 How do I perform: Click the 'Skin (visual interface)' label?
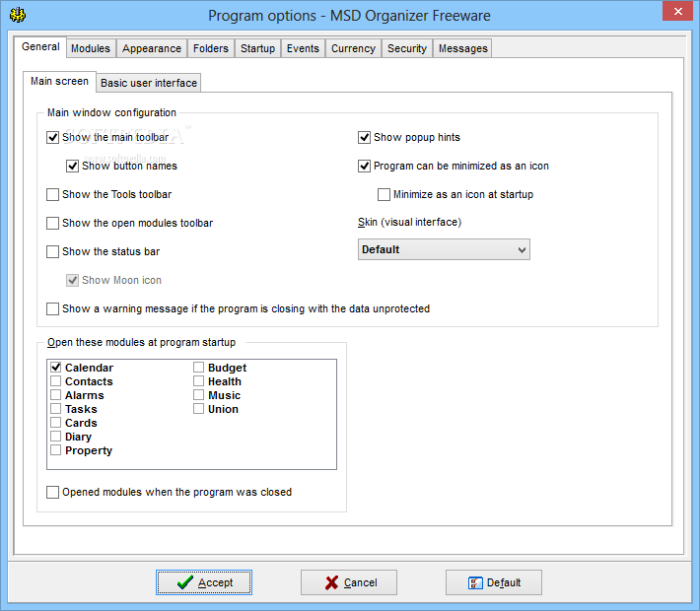click(x=409, y=223)
